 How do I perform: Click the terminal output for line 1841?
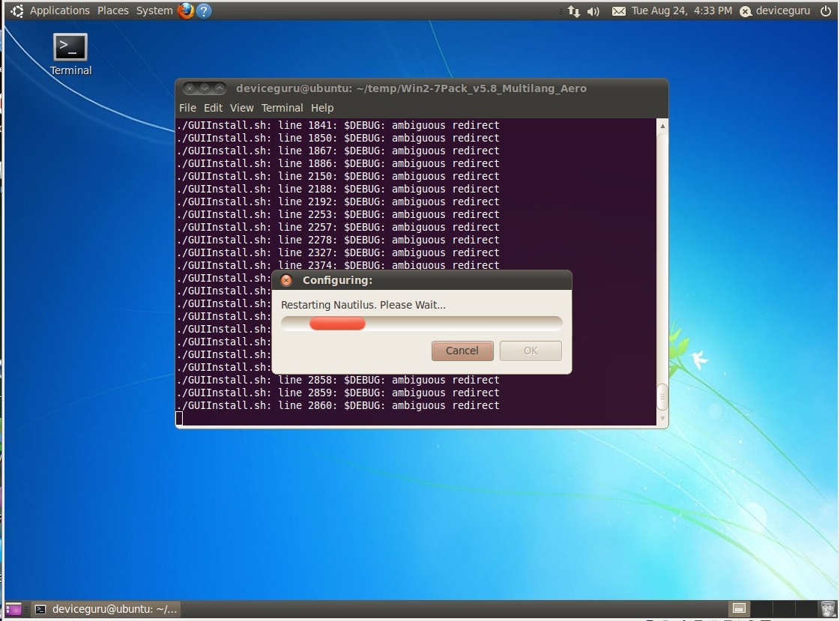338,125
